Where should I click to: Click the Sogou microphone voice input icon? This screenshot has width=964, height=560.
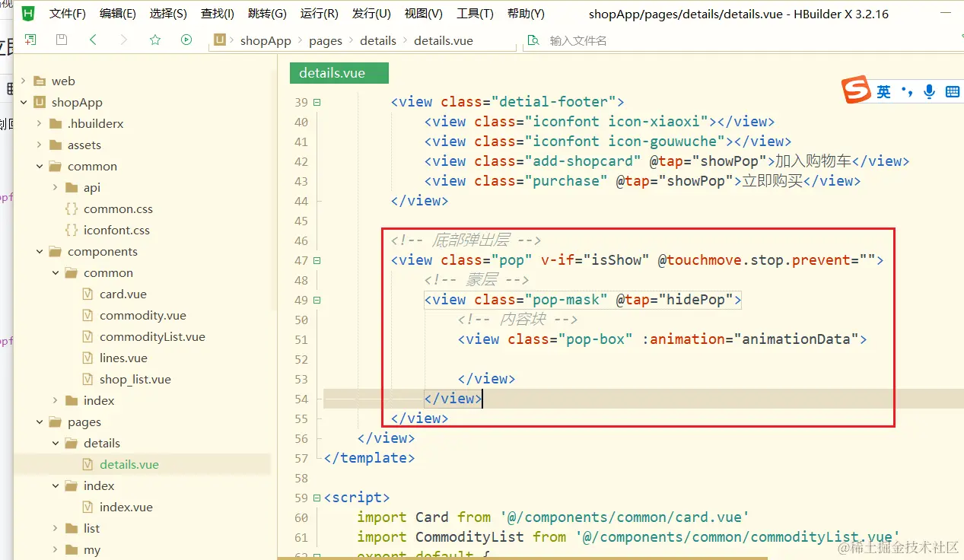(x=929, y=91)
